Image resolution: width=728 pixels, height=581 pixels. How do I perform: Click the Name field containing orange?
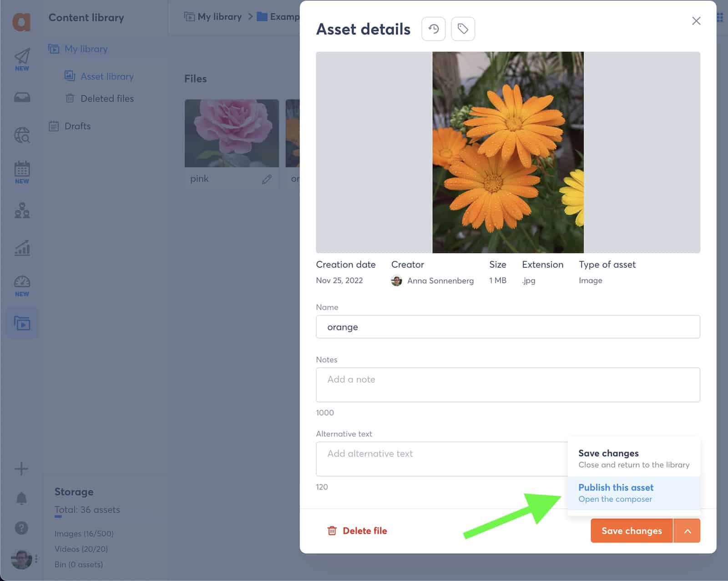(x=508, y=327)
